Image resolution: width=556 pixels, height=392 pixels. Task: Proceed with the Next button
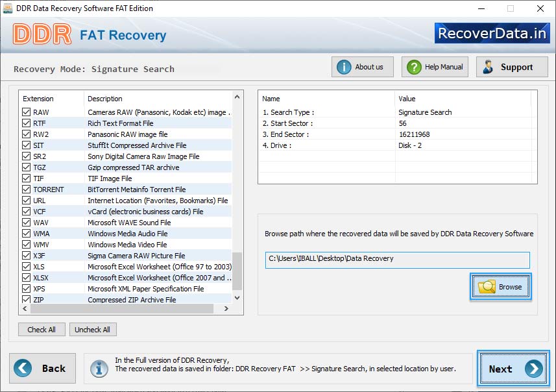click(x=513, y=369)
